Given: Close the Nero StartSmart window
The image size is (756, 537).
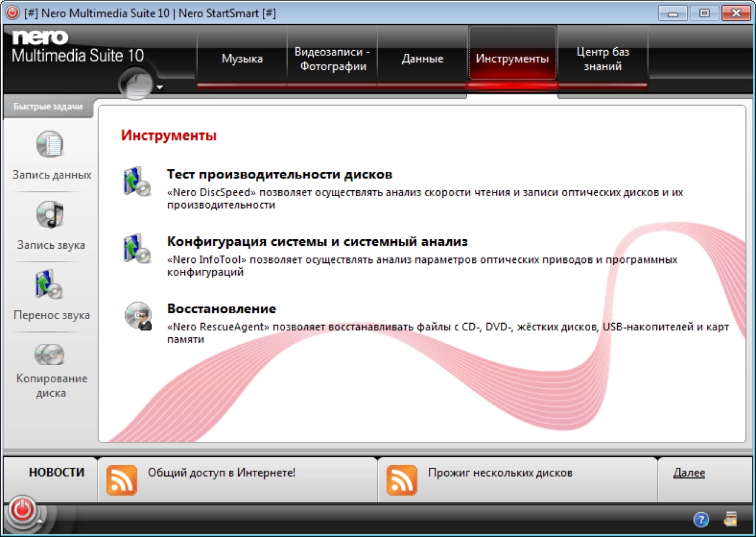Looking at the screenshot, I should (736, 12).
